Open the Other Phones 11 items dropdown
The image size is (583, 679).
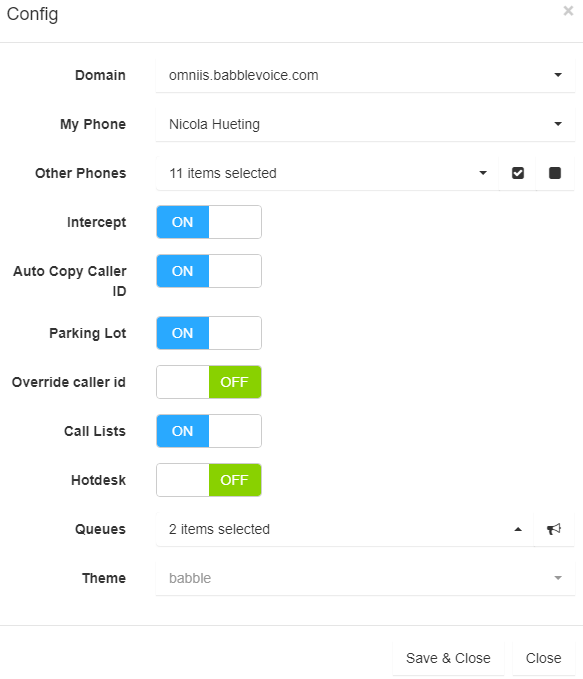click(x=327, y=173)
